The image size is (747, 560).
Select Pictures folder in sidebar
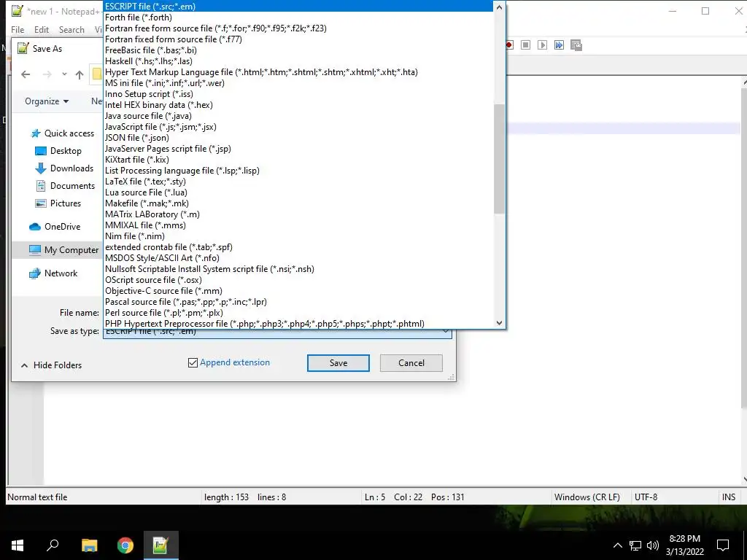point(58,203)
